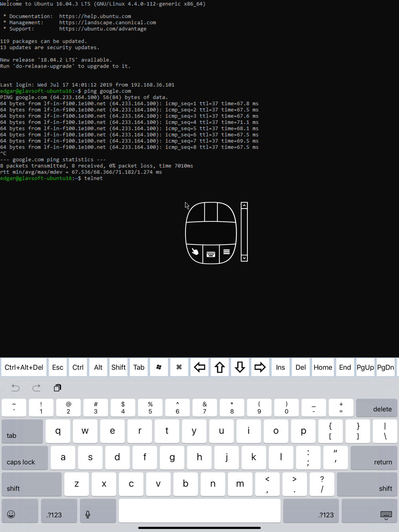Tap the semicolon colon key
Screen dimensions: 399x532
pos(308,458)
